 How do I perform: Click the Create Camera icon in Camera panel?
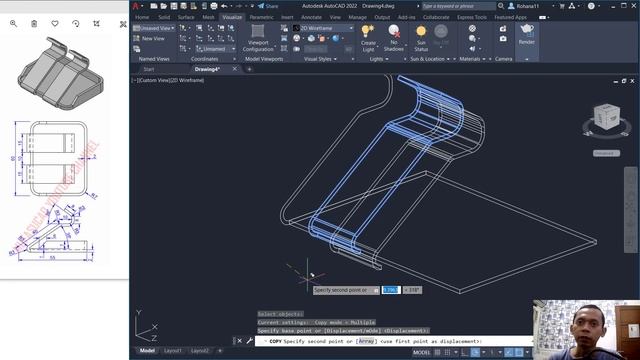(x=503, y=28)
